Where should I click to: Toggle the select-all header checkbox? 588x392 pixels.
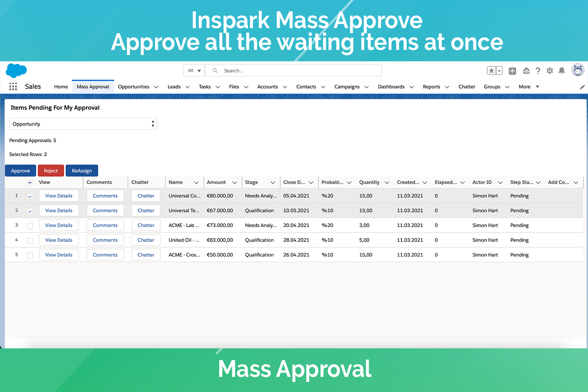click(x=30, y=182)
